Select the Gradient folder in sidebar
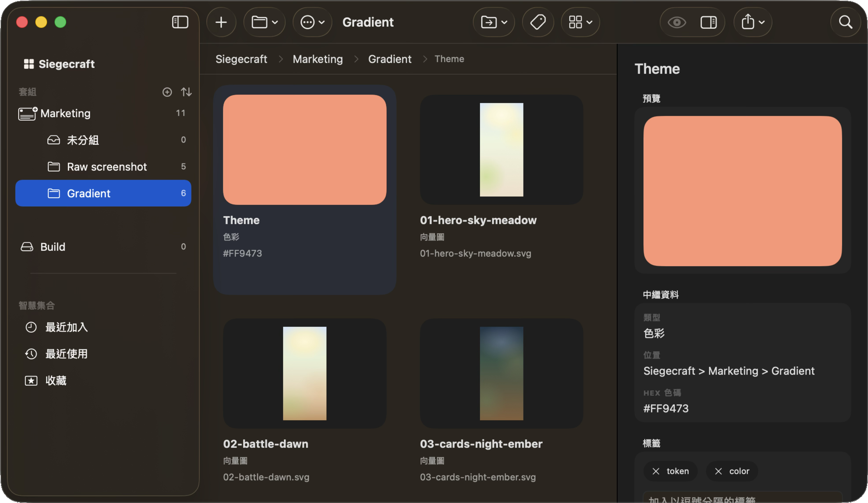Viewport: 868px width, 503px height. (103, 193)
